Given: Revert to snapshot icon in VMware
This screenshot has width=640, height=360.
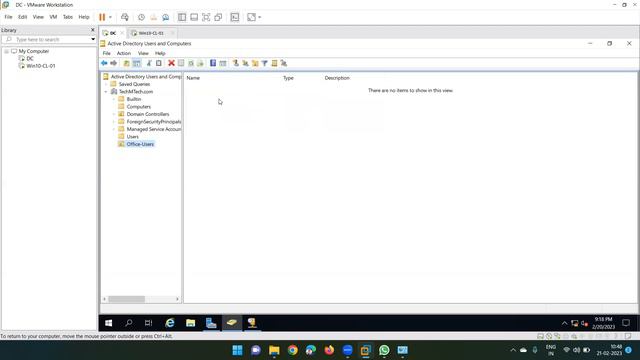Looking at the screenshot, I should coord(153,17).
